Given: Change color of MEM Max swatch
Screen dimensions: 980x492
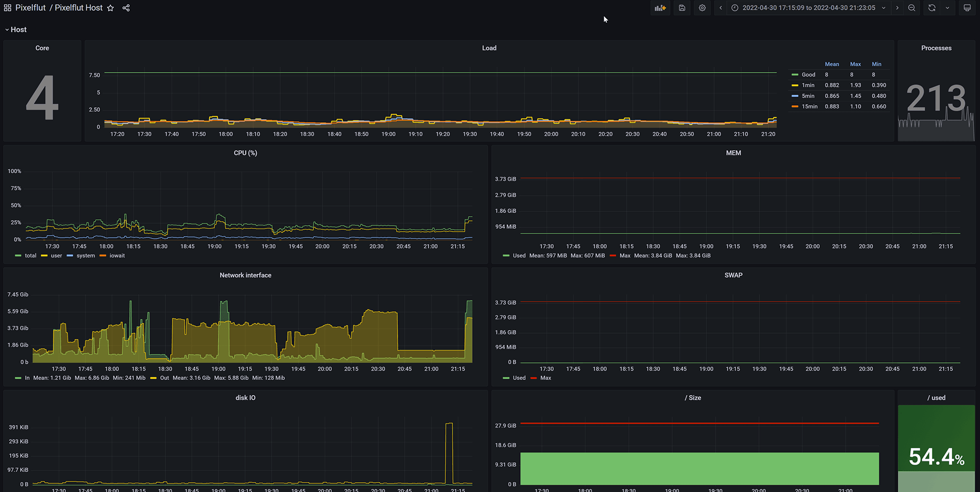Looking at the screenshot, I should click(613, 255).
